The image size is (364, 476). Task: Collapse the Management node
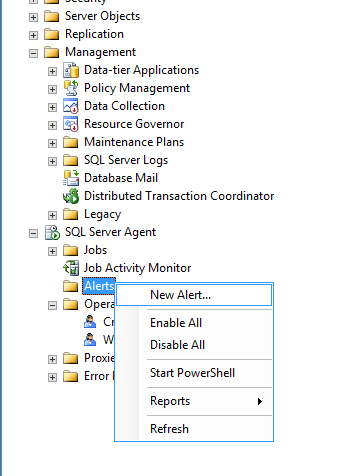tap(33, 53)
